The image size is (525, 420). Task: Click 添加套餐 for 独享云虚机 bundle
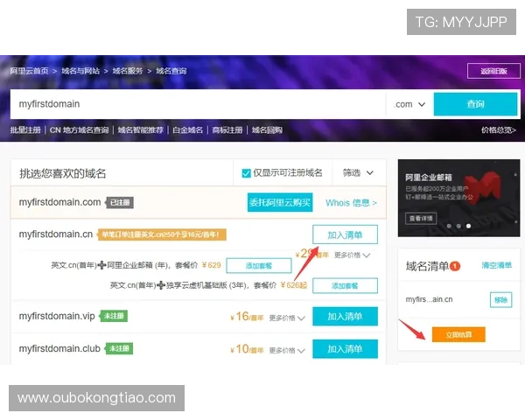tap(345, 286)
